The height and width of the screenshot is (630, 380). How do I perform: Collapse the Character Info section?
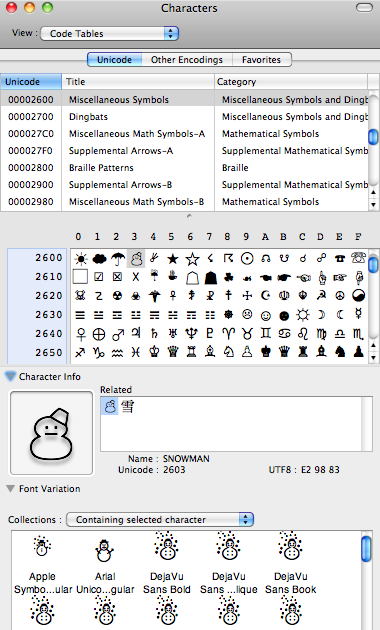10,376
